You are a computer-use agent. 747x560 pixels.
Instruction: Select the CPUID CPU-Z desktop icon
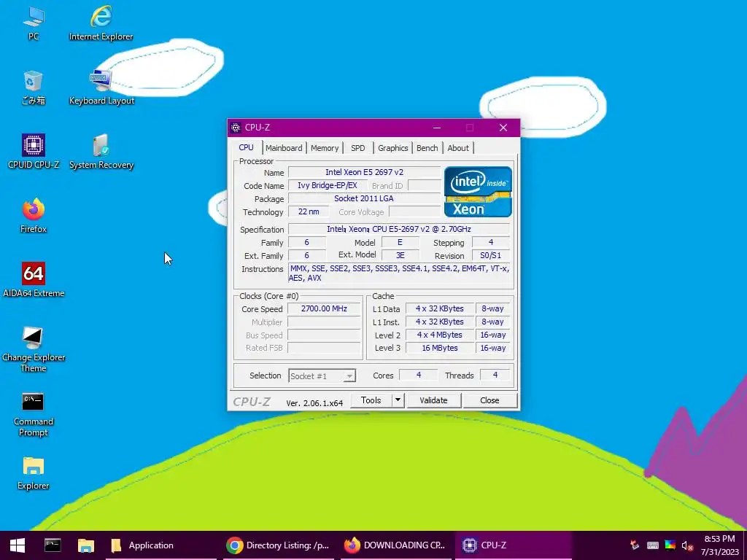point(34,152)
